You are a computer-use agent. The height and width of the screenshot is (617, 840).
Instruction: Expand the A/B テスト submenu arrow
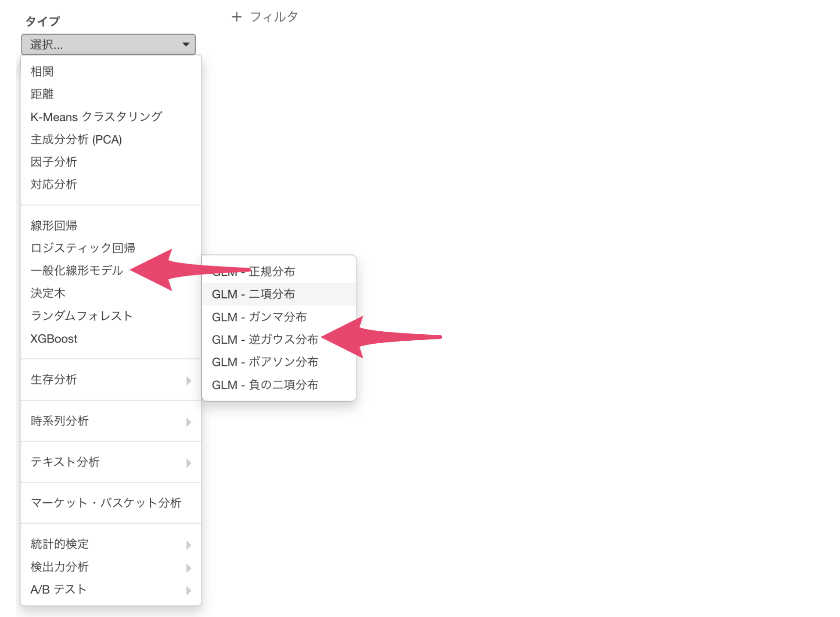189,590
